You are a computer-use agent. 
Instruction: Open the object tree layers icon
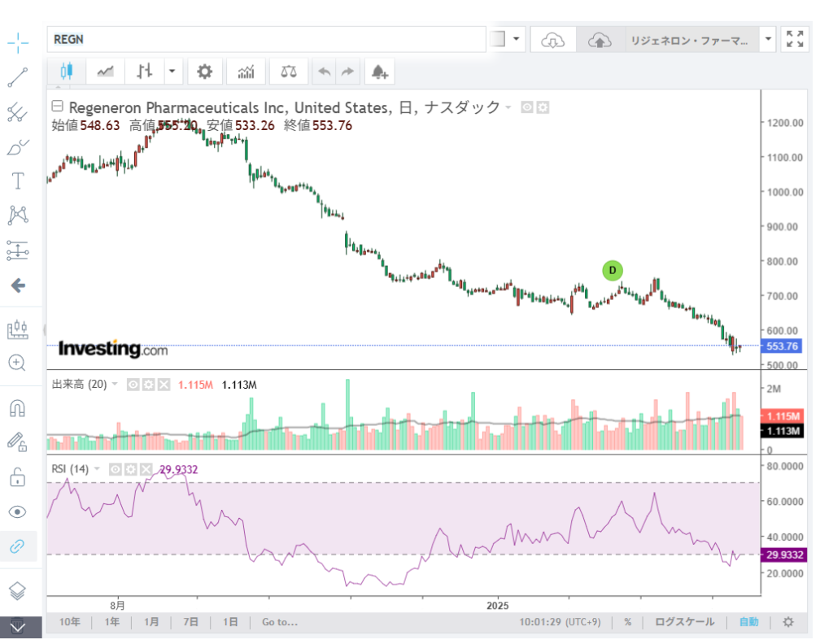(18, 590)
